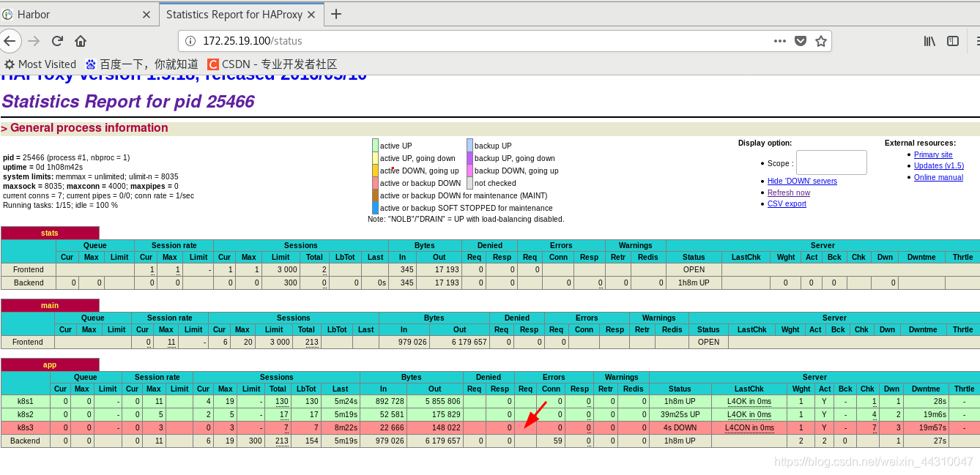Save page to Pocket
This screenshot has height=475, width=980.
801,41
